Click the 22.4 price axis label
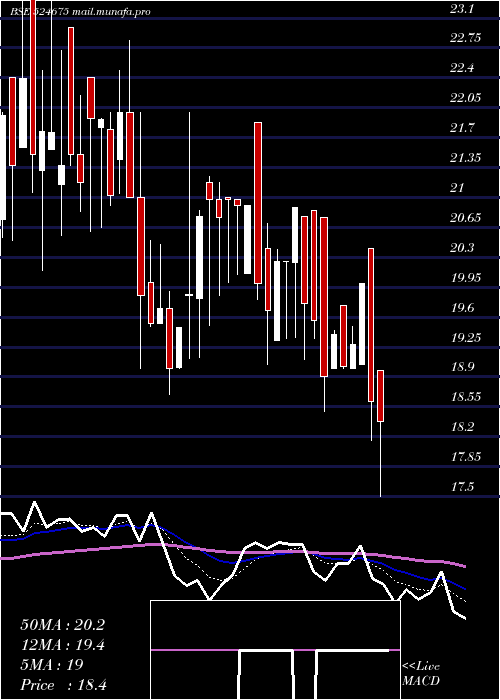 (462, 68)
